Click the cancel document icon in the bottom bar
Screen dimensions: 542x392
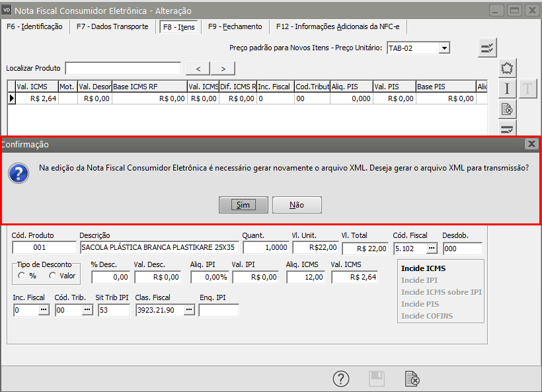point(412,379)
